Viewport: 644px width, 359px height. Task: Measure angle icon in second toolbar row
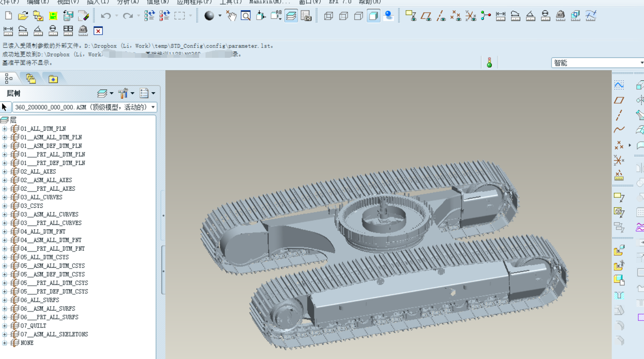click(x=38, y=31)
